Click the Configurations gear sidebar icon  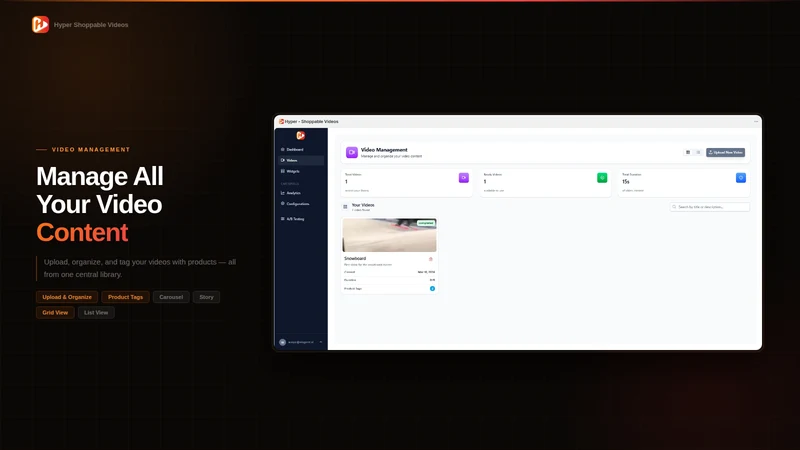[x=283, y=204]
